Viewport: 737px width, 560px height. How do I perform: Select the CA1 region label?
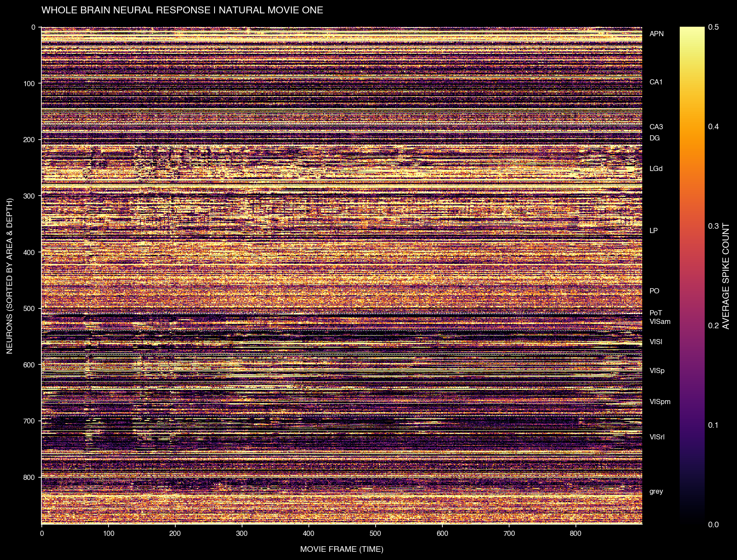coord(656,82)
